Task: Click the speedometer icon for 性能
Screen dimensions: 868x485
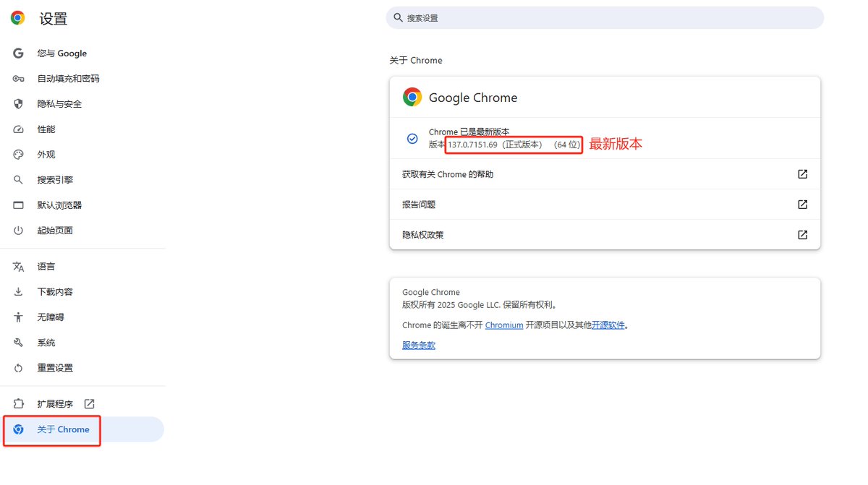Action: point(19,129)
